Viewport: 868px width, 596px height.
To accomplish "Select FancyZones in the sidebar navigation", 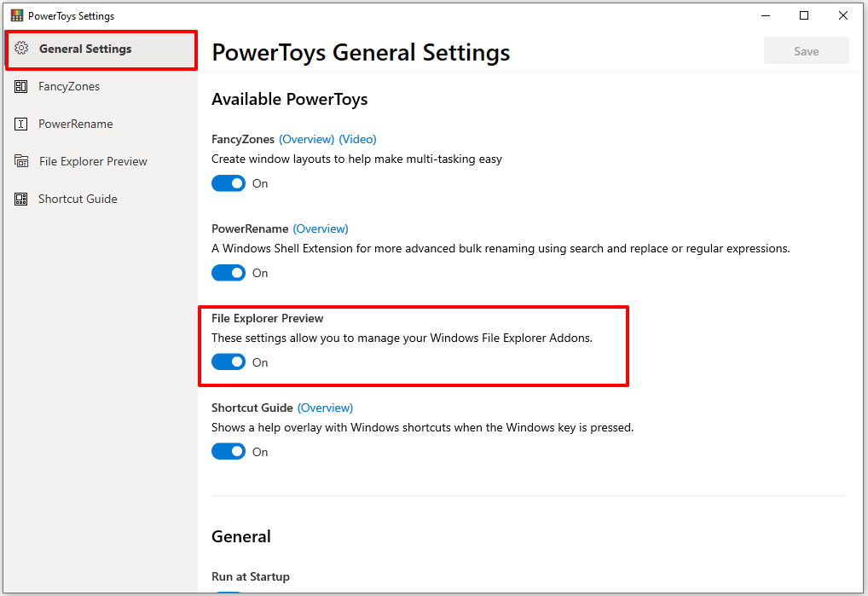I will (68, 86).
